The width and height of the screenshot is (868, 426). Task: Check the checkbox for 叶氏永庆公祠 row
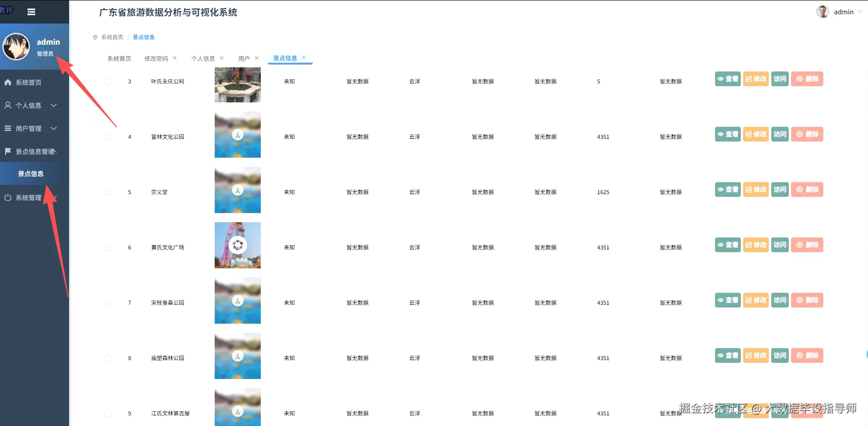[x=108, y=81]
